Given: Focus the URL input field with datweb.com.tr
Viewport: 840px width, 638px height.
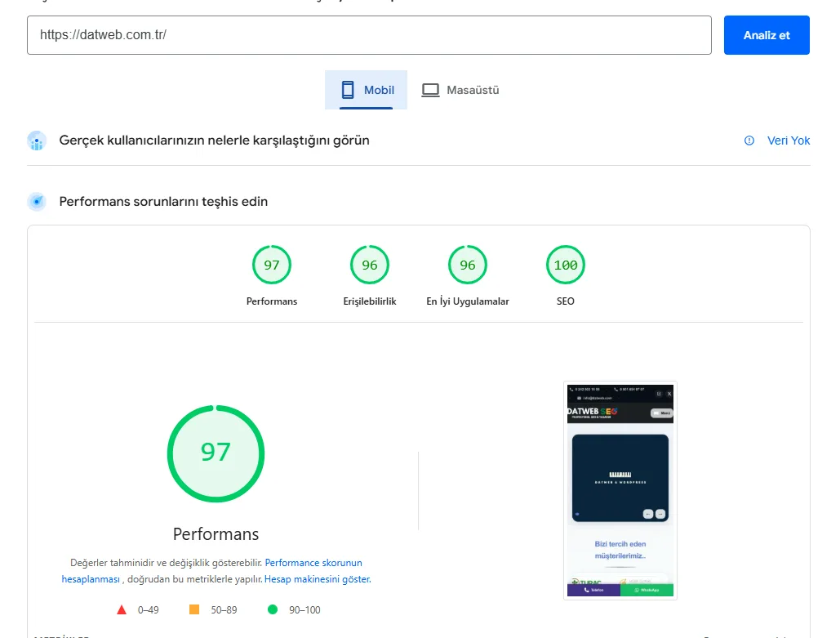Looking at the screenshot, I should click(x=369, y=35).
